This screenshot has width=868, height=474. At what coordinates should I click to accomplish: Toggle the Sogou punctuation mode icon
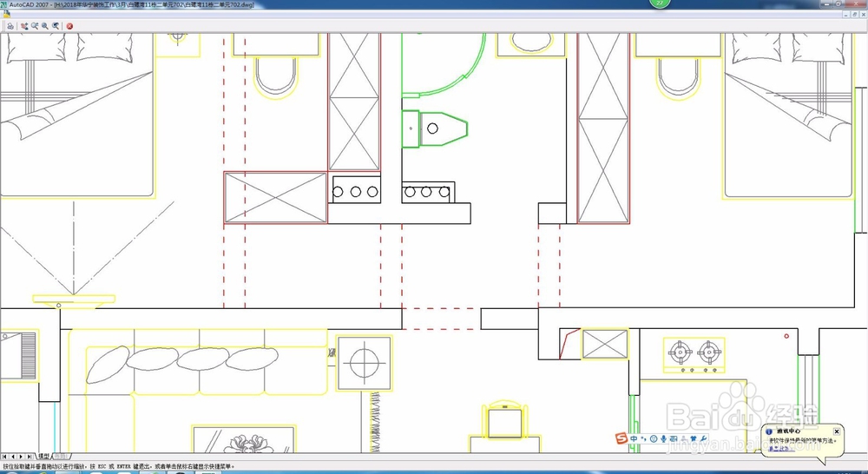pyautogui.click(x=643, y=439)
